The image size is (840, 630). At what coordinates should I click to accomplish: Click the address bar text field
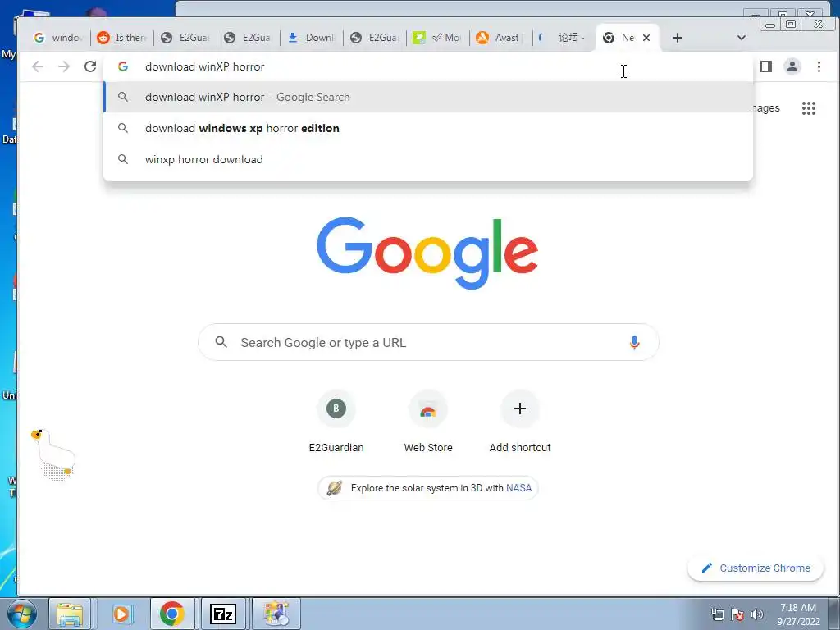tap(428, 66)
